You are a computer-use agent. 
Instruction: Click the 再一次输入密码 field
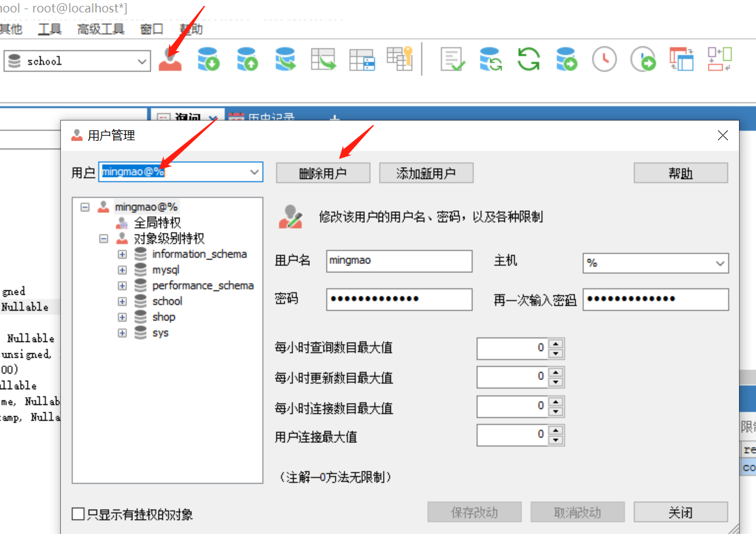[656, 299]
